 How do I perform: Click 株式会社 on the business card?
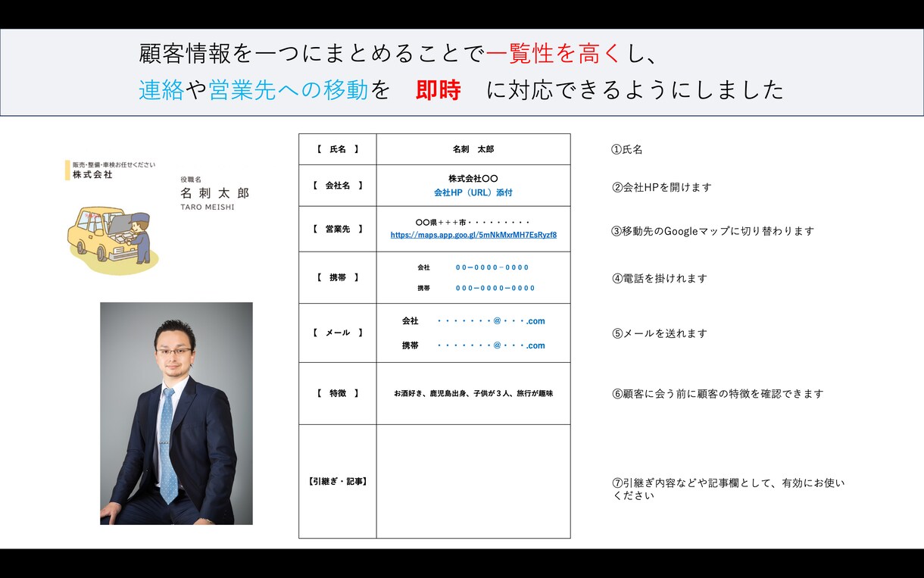click(92, 174)
